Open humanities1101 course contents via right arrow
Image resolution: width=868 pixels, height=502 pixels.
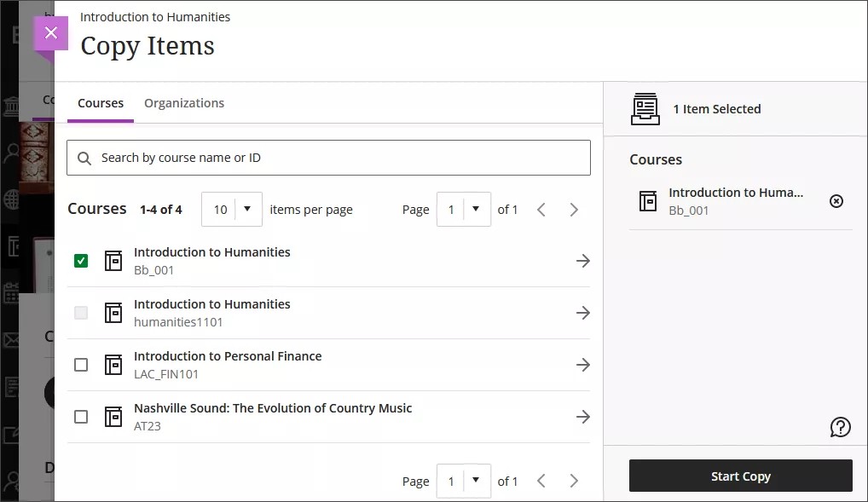pyautogui.click(x=583, y=313)
